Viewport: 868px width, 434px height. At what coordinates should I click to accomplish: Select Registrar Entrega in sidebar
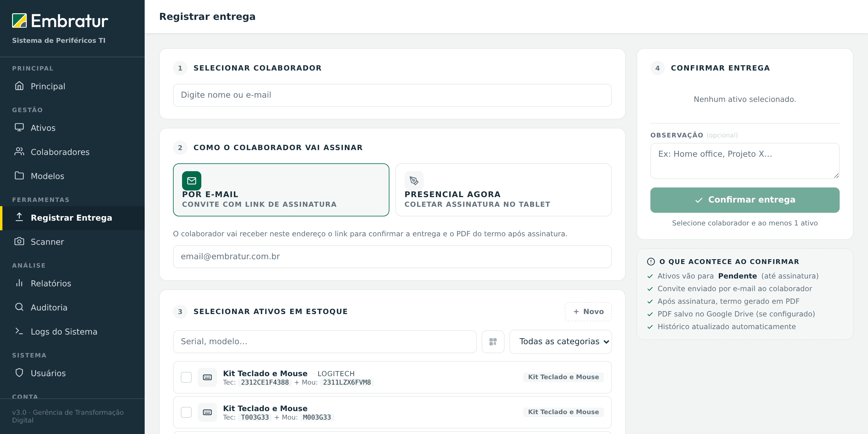click(72, 218)
